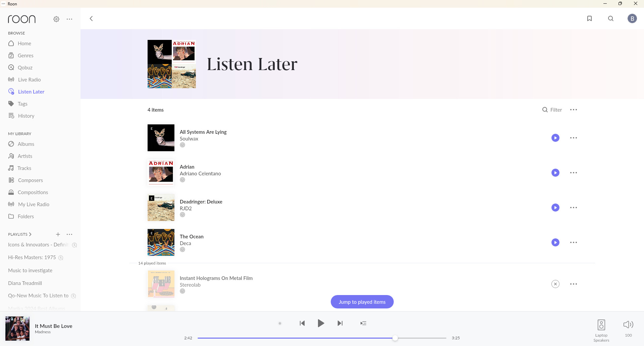
Task: Click the Albums library icon
Action: tap(11, 144)
